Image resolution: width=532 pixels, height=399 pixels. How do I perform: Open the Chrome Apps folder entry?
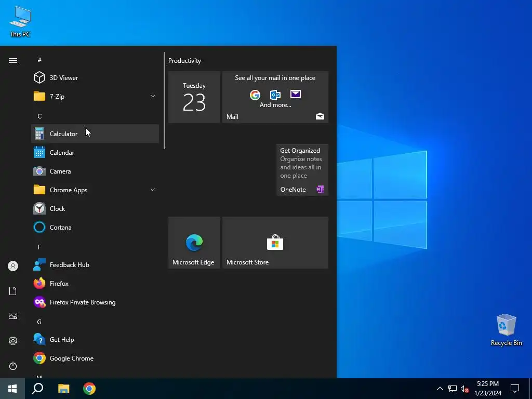pyautogui.click(x=95, y=190)
